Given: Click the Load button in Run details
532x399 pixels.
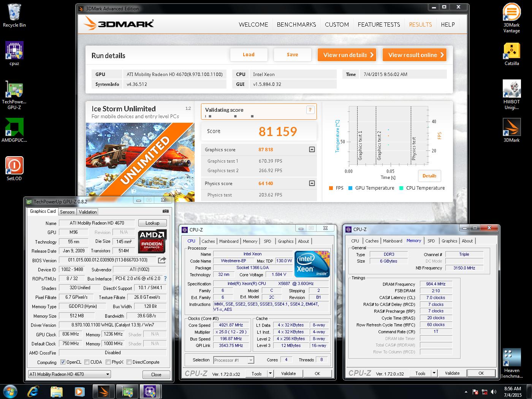Looking at the screenshot, I should 249,55.
